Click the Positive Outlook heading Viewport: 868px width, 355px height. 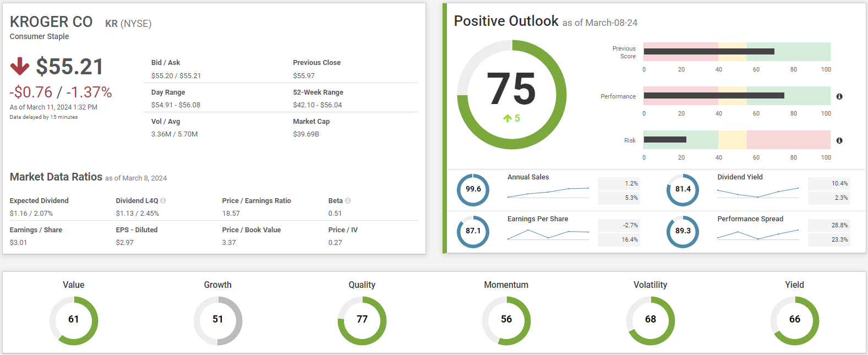point(506,21)
